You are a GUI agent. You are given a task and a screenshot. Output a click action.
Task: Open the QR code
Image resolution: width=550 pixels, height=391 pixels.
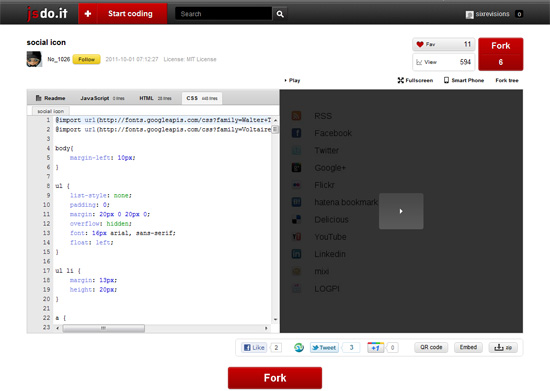[x=431, y=347]
